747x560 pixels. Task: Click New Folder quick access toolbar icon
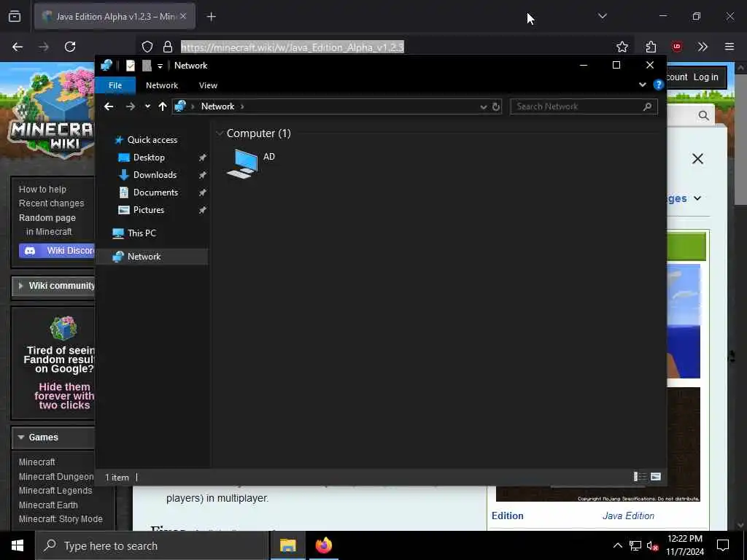[147, 66]
